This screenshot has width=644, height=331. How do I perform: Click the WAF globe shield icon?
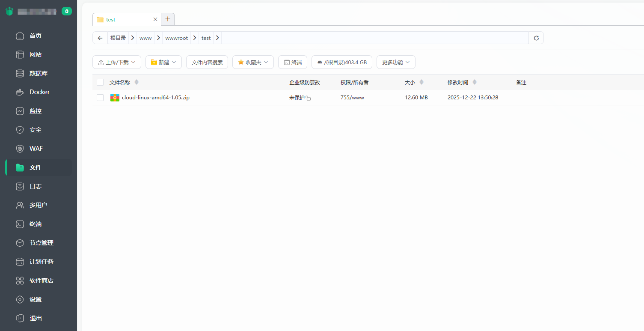[x=20, y=149]
